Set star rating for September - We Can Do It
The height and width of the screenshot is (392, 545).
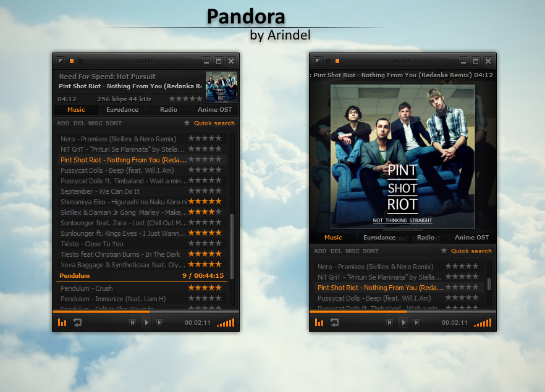point(205,191)
